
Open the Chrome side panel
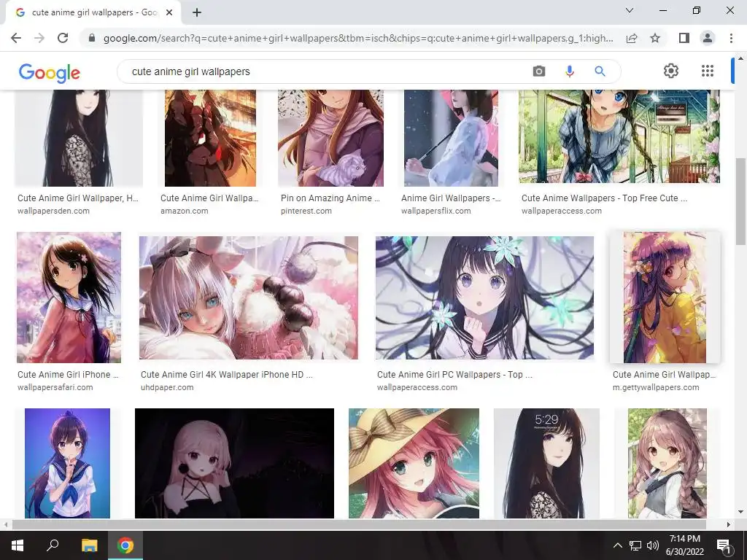pos(684,38)
